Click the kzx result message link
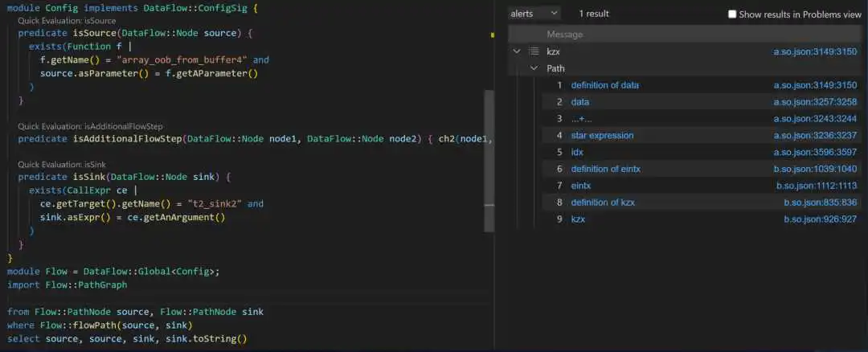Screen dimensions: 868x352 [553, 51]
